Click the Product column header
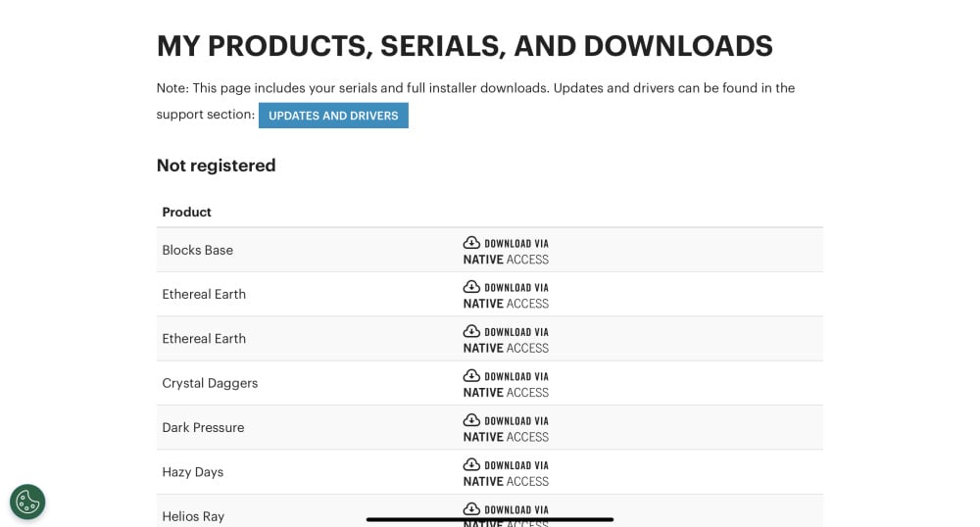980x527 pixels. click(186, 212)
